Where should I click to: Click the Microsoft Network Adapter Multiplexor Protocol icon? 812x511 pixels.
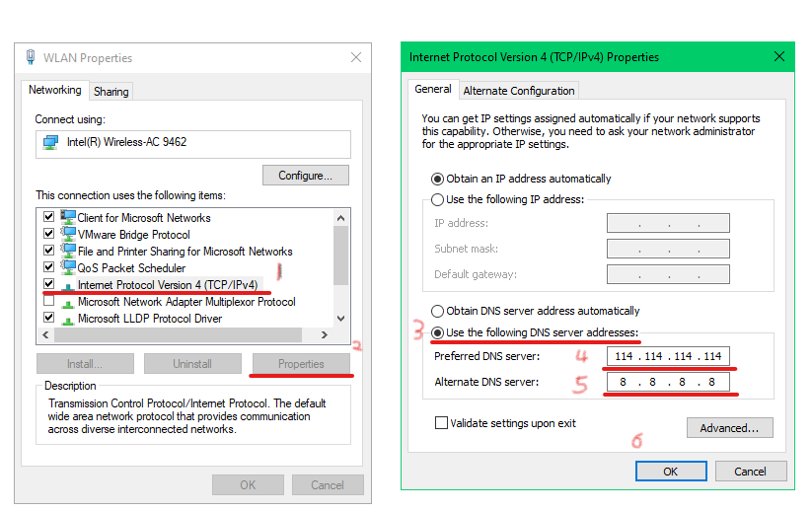(68, 303)
